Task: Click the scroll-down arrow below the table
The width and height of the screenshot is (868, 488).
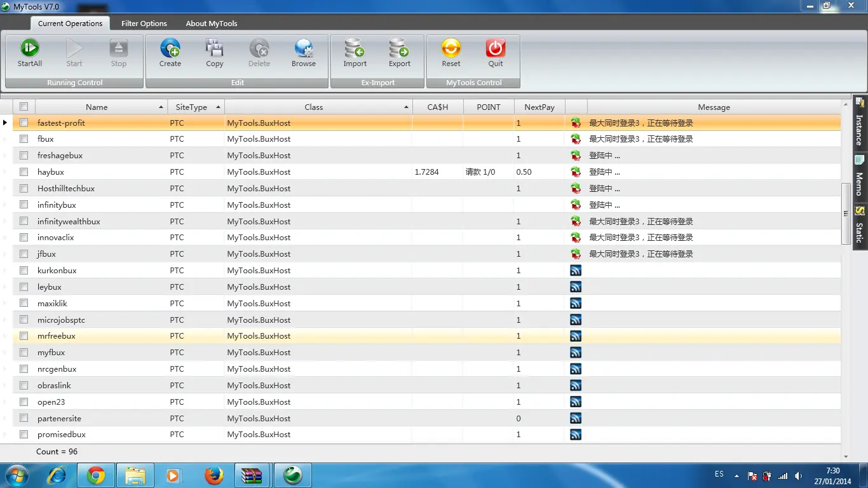Action: point(846,457)
